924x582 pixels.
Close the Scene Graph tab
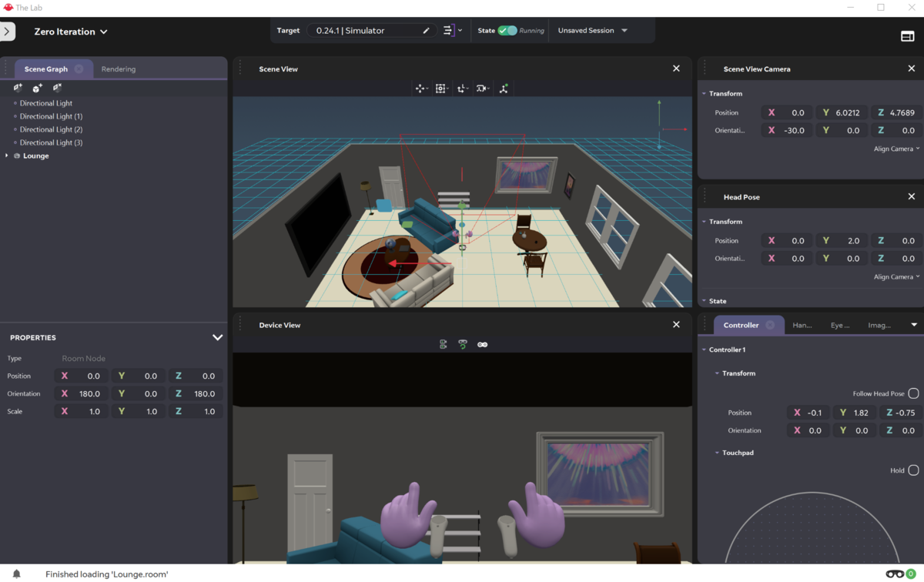(79, 69)
